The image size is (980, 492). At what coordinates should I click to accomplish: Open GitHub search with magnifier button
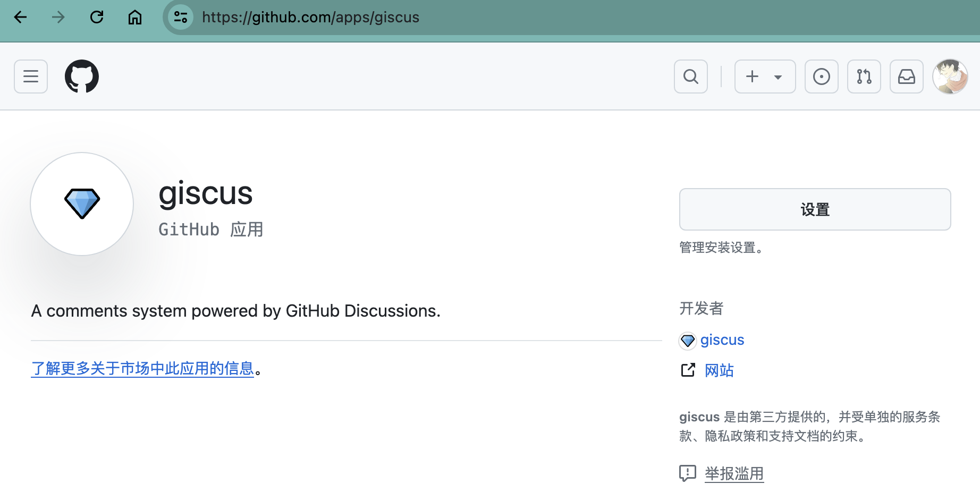(x=691, y=77)
